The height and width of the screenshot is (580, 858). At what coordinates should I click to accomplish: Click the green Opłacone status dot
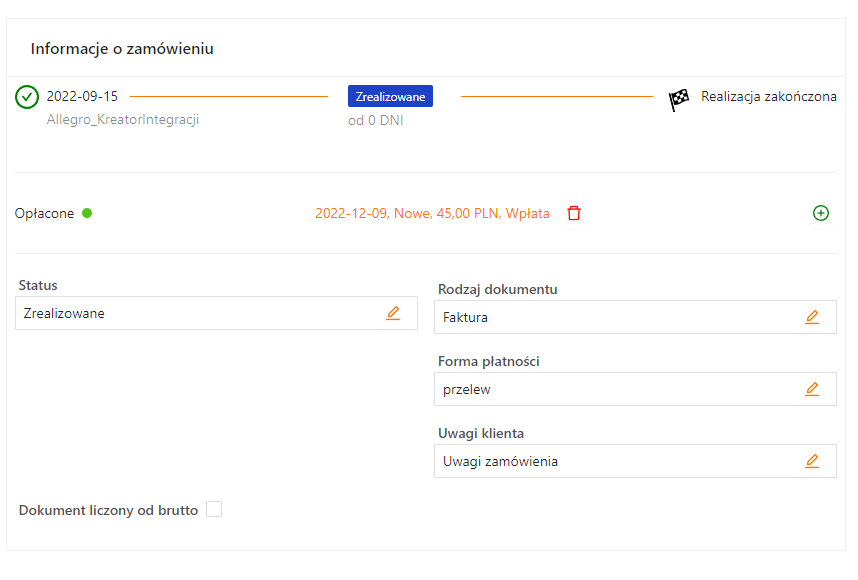87,213
